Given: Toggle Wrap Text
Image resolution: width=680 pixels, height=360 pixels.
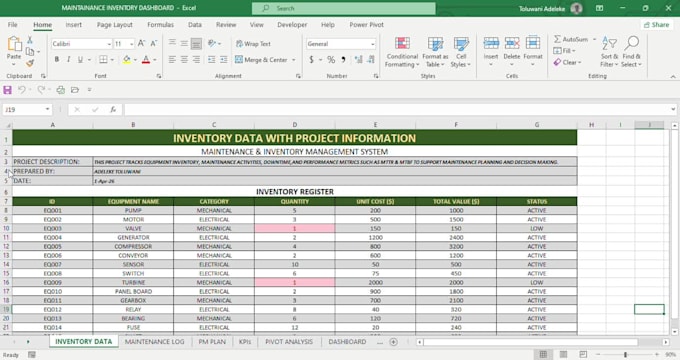Looking at the screenshot, I should 253,44.
